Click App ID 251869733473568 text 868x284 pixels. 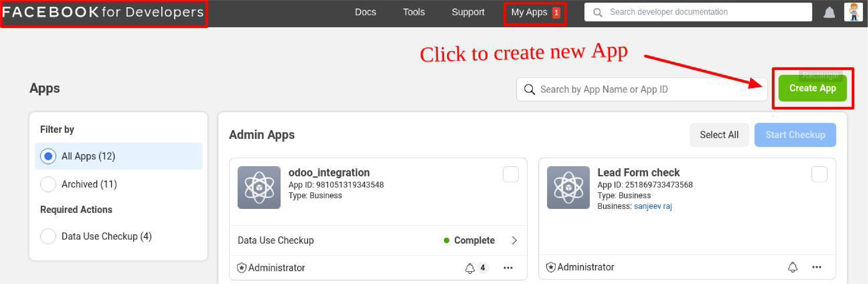tap(645, 185)
